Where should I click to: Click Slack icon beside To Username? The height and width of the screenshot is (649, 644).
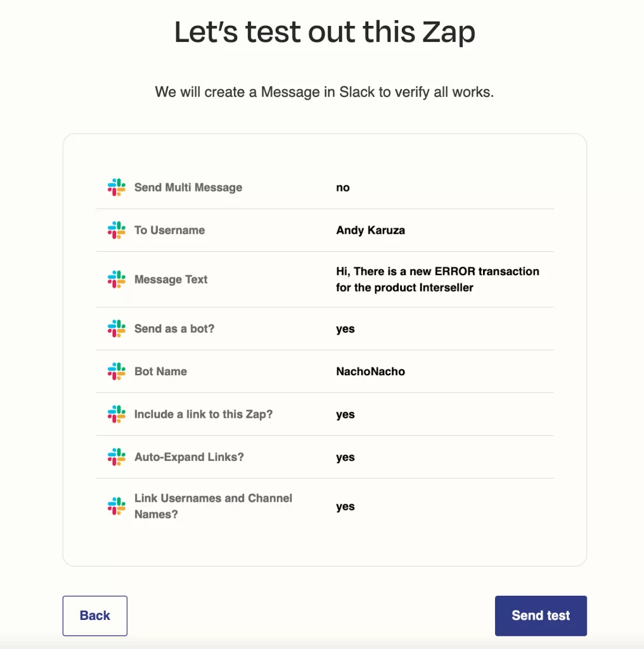point(116,230)
